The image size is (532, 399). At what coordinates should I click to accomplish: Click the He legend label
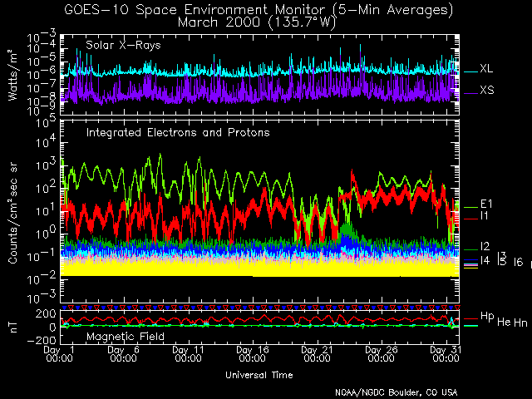pyautogui.click(x=504, y=322)
